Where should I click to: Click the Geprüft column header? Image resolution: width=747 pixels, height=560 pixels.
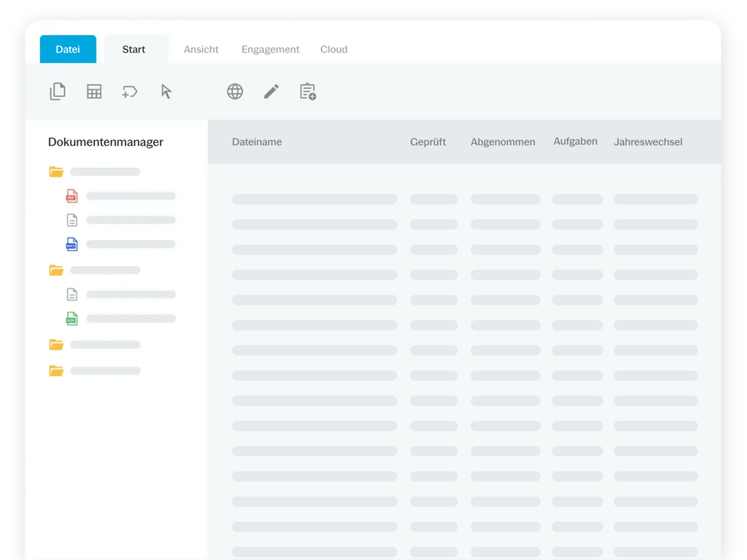click(427, 142)
